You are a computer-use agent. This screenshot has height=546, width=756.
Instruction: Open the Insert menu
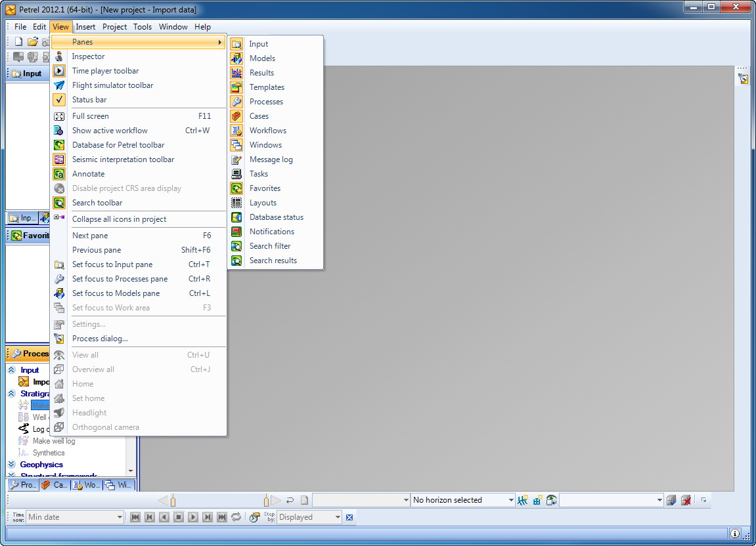(x=85, y=27)
